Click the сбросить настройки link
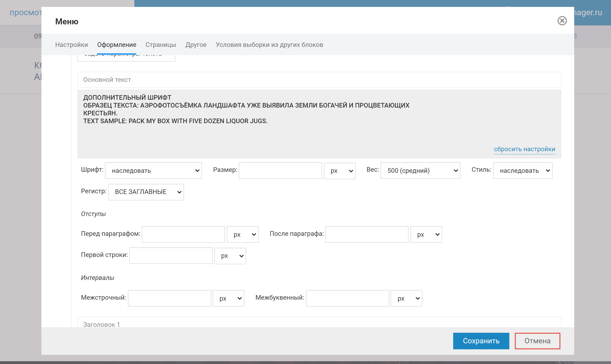The image size is (611, 364). pos(524,149)
